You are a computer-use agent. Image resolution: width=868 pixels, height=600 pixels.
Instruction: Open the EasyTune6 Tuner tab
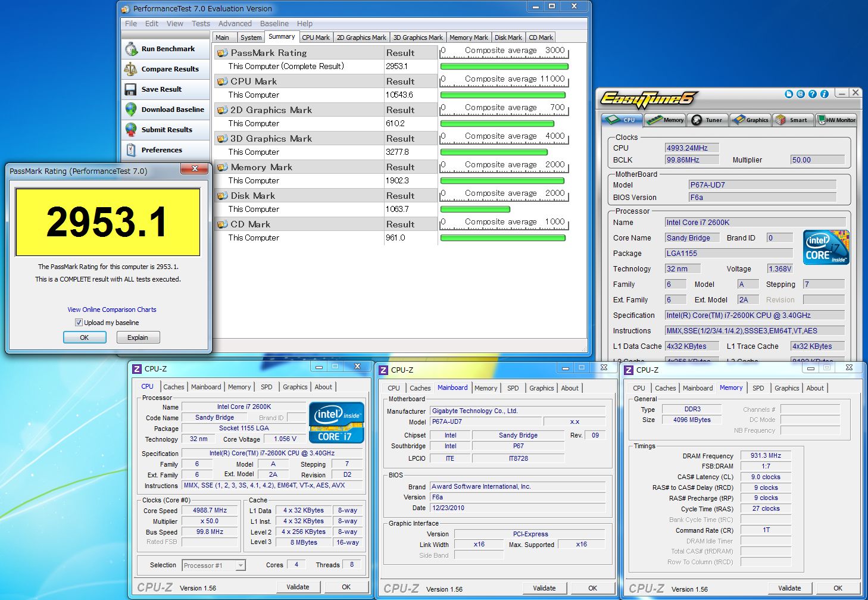click(x=707, y=120)
